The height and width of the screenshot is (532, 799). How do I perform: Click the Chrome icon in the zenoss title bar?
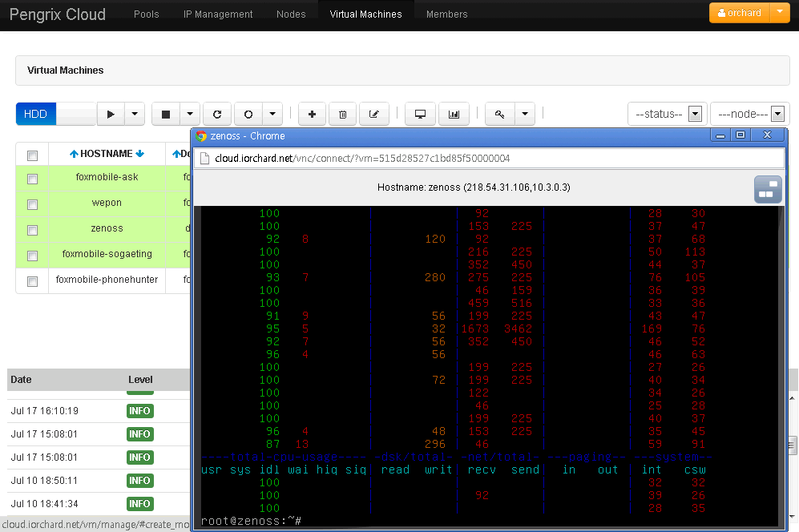(201, 136)
